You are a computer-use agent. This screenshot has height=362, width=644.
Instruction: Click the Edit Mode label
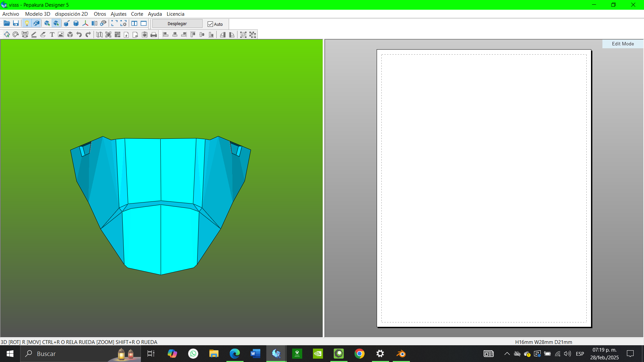[623, 44]
